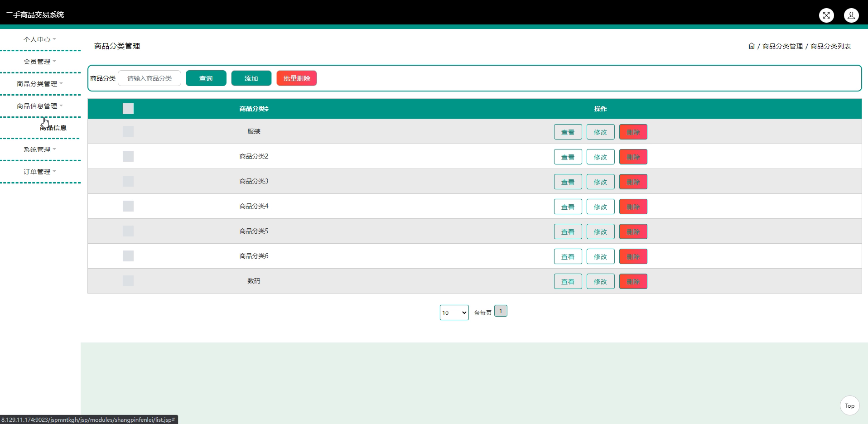Edit the 数码 category via 修改
This screenshot has height=424, width=868.
click(x=601, y=281)
